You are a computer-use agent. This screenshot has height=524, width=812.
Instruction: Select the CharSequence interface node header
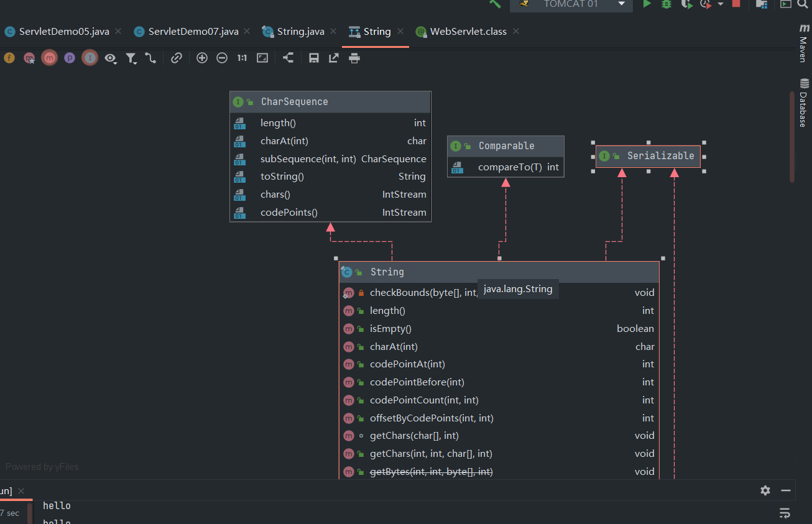330,102
